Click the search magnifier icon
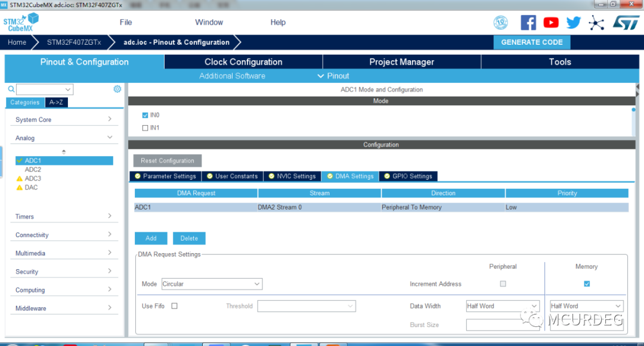This screenshot has height=346, width=644. [x=11, y=89]
